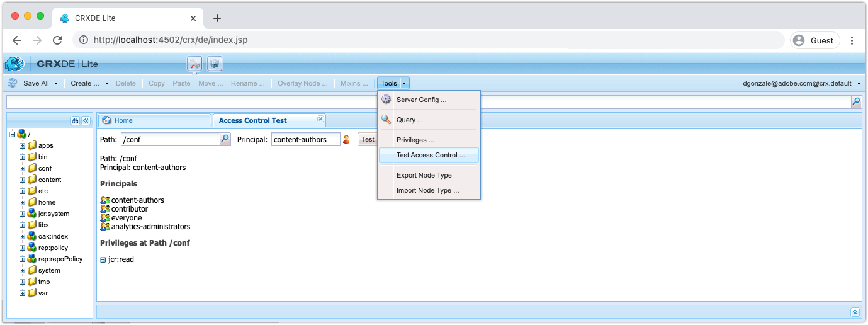Screen dimensions: 868x325
Task: Open the Create dropdown arrow
Action: click(x=106, y=83)
